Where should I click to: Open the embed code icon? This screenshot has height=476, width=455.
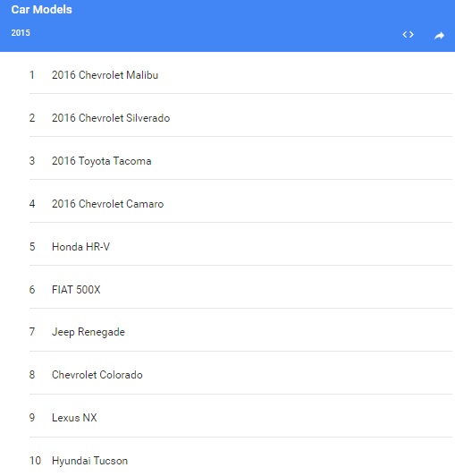(408, 35)
